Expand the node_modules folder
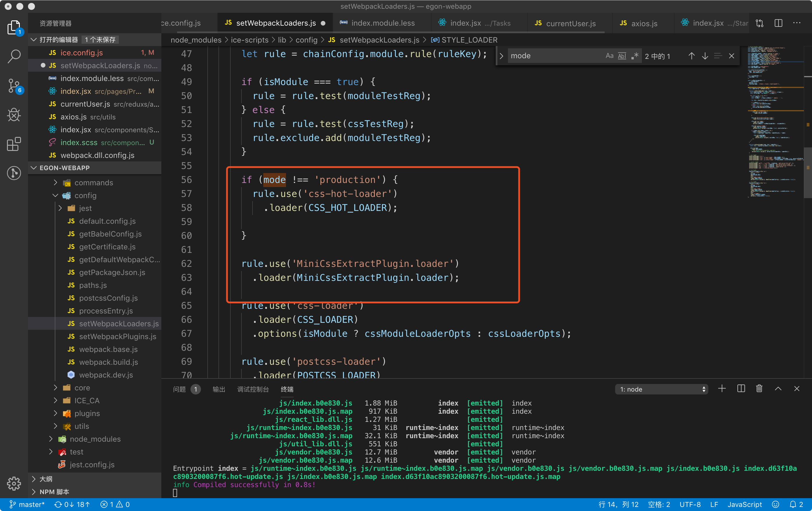Screen dimensions: 812x511 51,439
